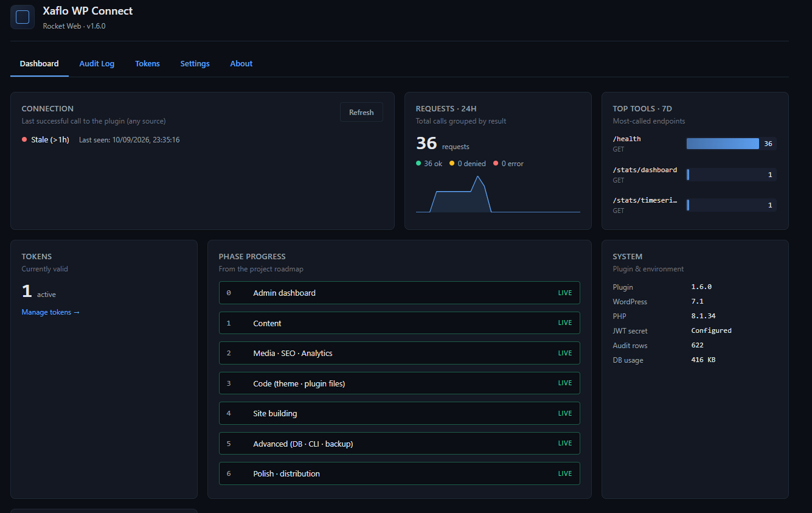The width and height of the screenshot is (812, 513).
Task: Click the SYSTEM card heading
Action: tap(628, 257)
